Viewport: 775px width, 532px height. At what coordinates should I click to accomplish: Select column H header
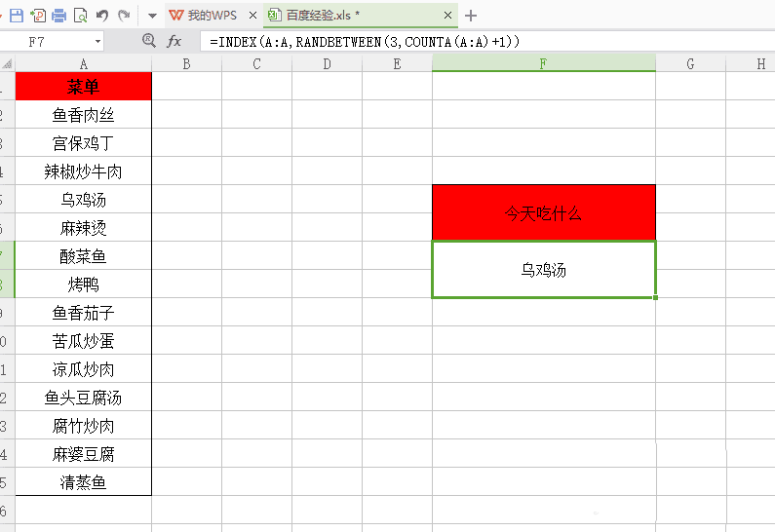pyautogui.click(x=751, y=63)
